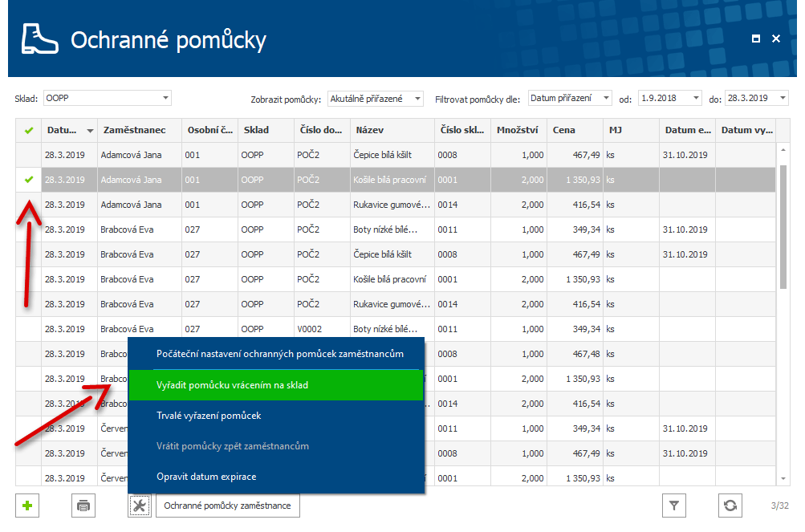Click the boot icon in header
Image resolution: width=805 pixels, height=532 pixels.
tap(39, 39)
